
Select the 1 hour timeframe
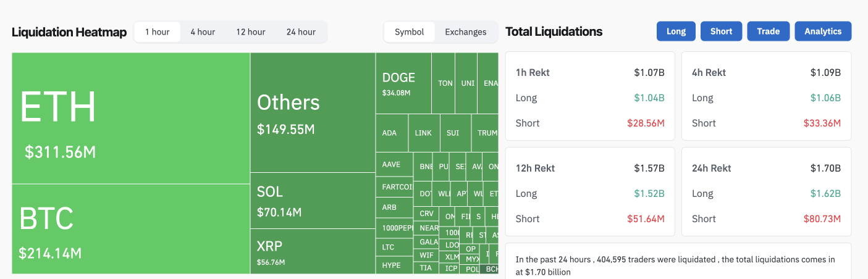[157, 32]
